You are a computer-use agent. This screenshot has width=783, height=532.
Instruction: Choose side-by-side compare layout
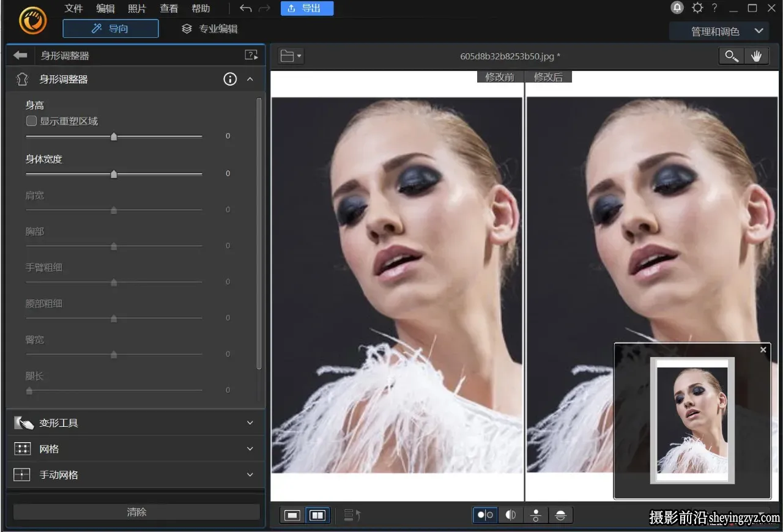(485, 515)
